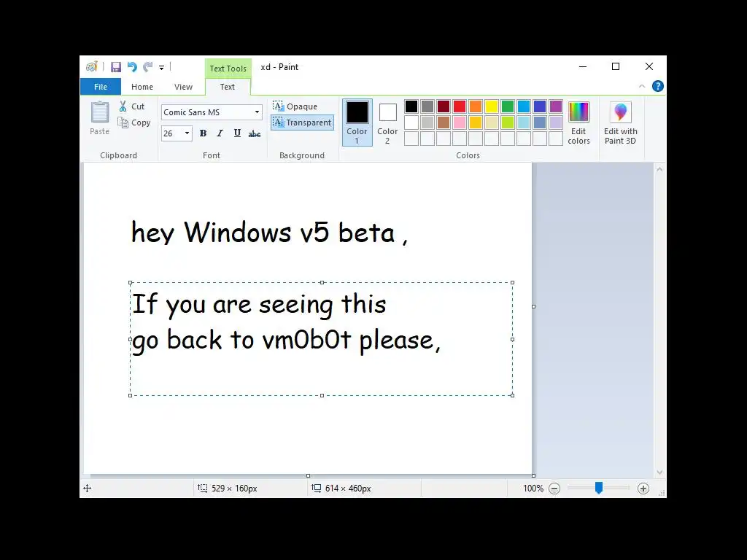Pick the purple color swatch

click(556, 106)
